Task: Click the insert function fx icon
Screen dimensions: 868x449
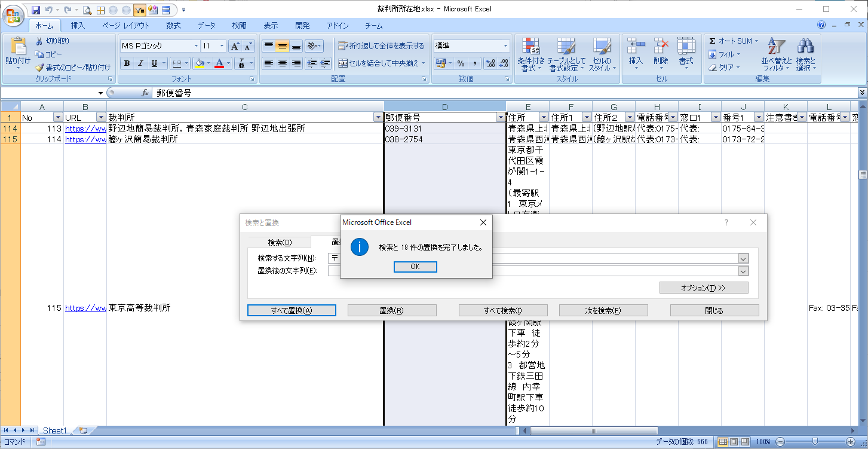Action: click(145, 93)
